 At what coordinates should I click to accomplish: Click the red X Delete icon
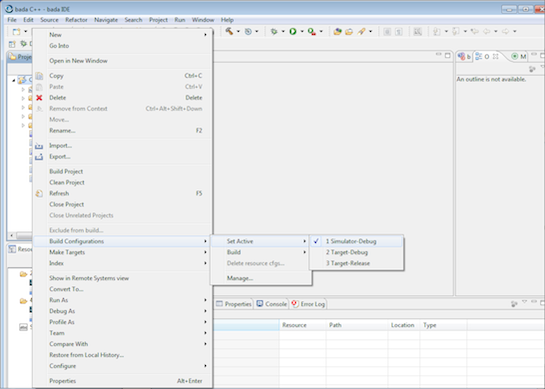point(39,98)
